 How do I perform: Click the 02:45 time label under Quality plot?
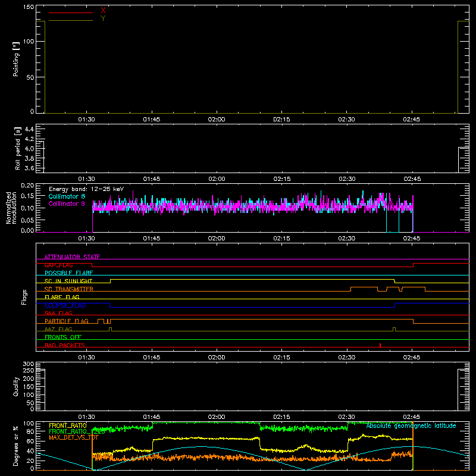click(411, 417)
